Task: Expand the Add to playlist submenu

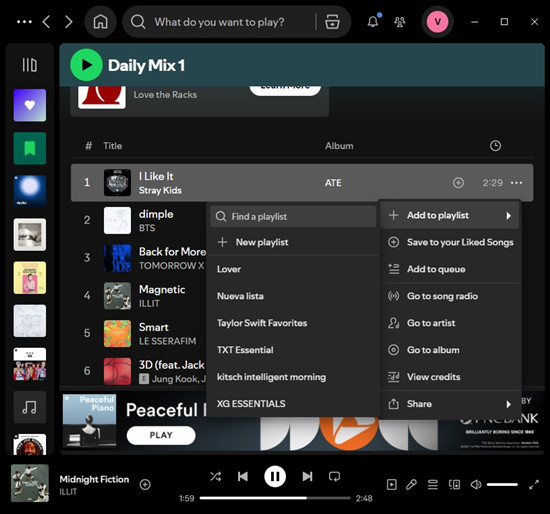Action: (450, 215)
